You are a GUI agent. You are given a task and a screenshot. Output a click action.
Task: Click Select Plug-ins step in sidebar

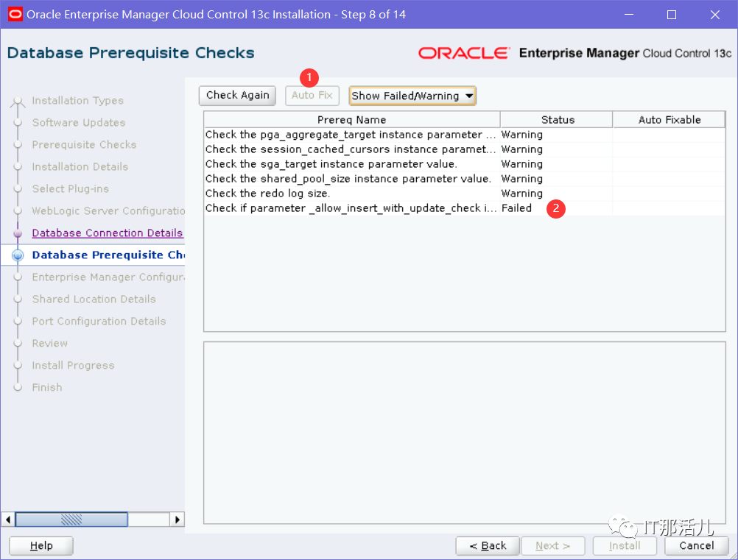(71, 189)
